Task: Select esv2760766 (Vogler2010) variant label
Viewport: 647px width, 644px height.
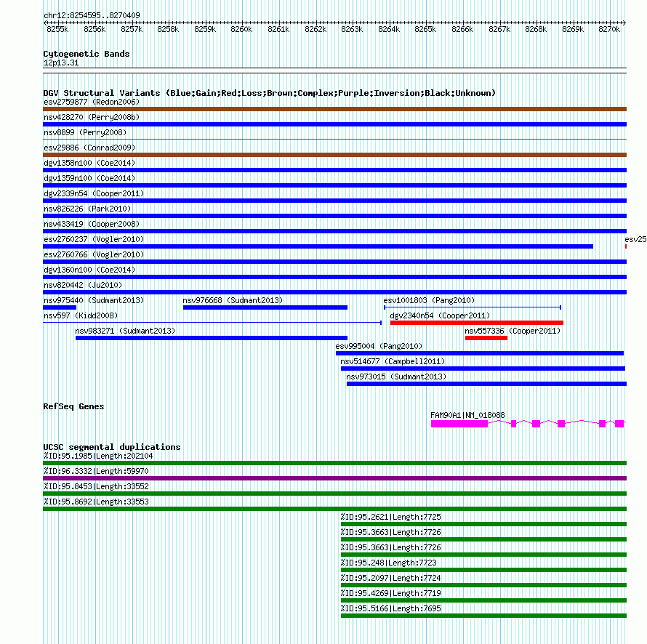Action: tap(94, 254)
